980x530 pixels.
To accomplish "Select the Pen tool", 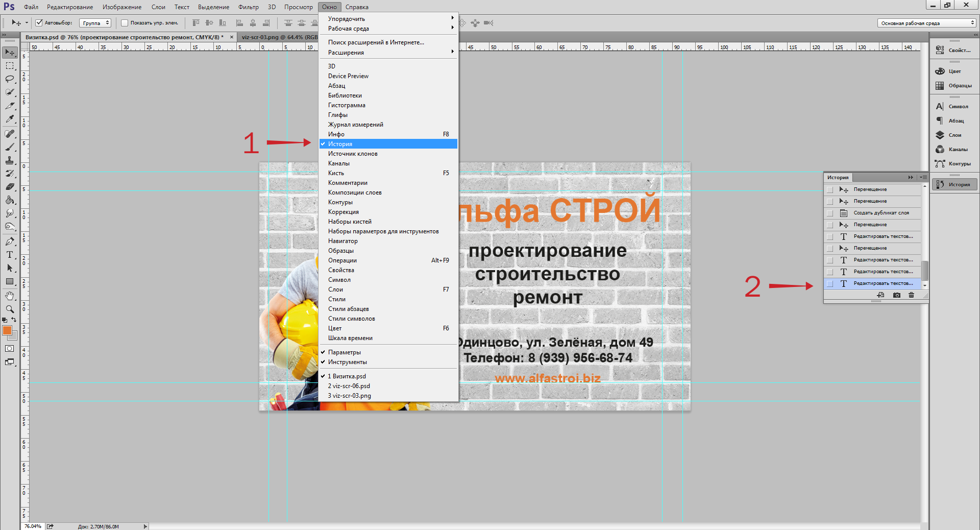I will click(x=10, y=241).
